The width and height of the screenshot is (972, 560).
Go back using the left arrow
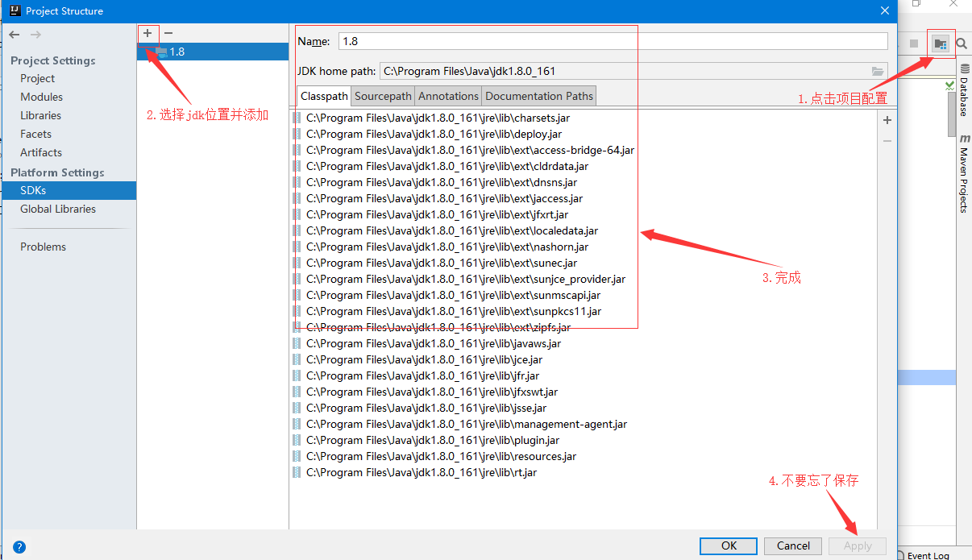[15, 35]
